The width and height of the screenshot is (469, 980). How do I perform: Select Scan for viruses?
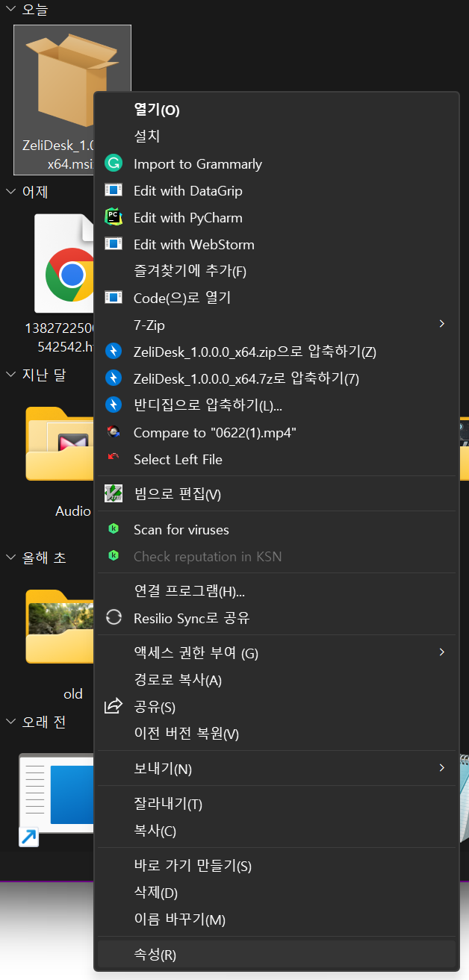pyautogui.click(x=276, y=529)
